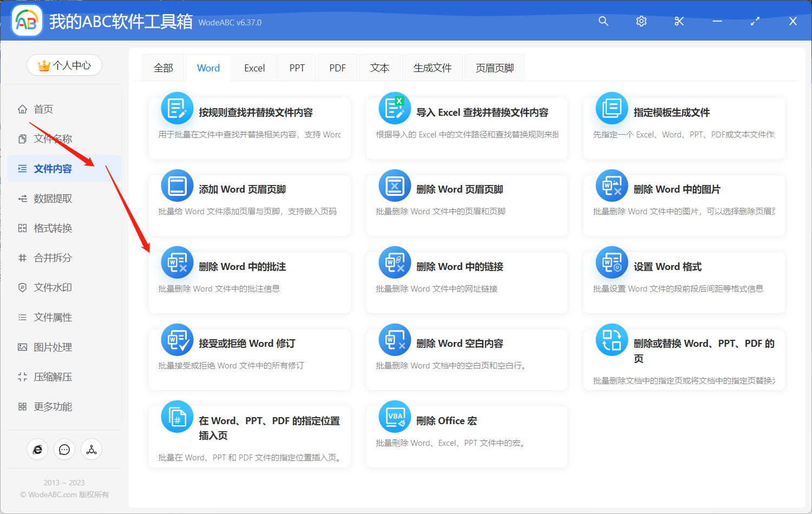812x514 pixels.
Task: Select the 首页 home icon in the sidebar
Action: click(22, 109)
